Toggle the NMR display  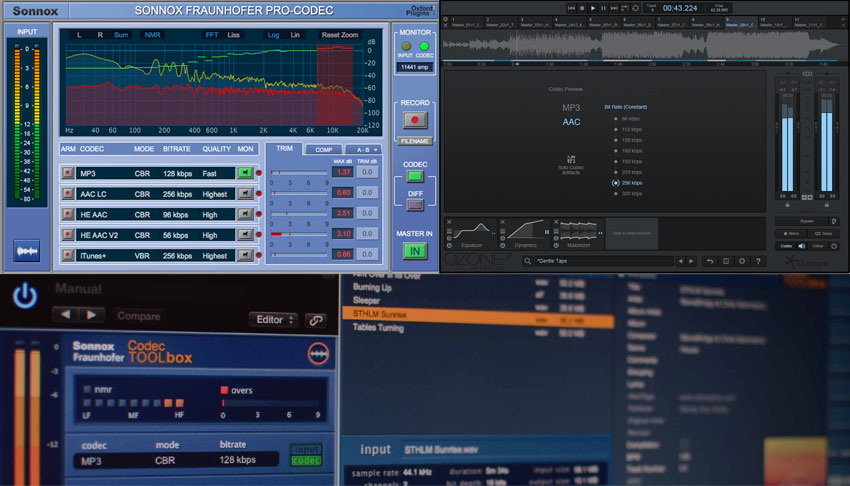coord(152,35)
